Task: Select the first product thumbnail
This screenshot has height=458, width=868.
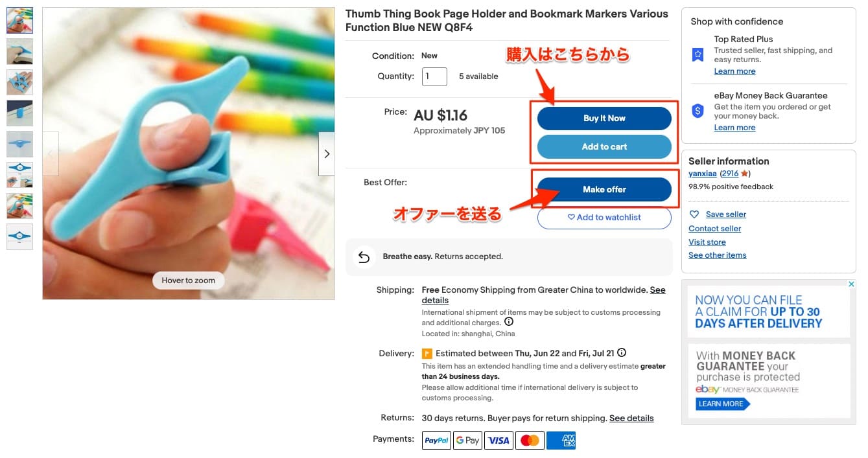Action: pyautogui.click(x=19, y=20)
